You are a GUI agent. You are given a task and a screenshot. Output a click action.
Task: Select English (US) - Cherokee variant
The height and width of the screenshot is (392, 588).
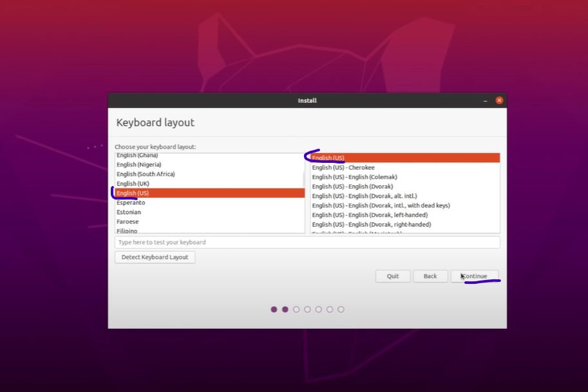tap(343, 167)
